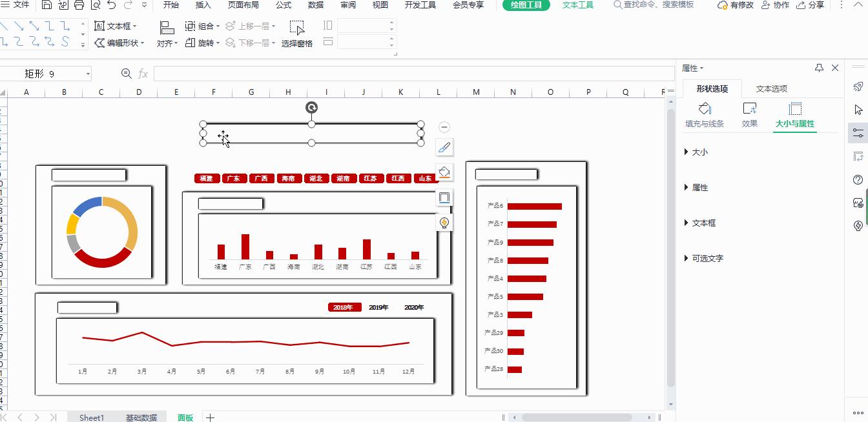Click the Redo arrow icon

click(x=128, y=5)
